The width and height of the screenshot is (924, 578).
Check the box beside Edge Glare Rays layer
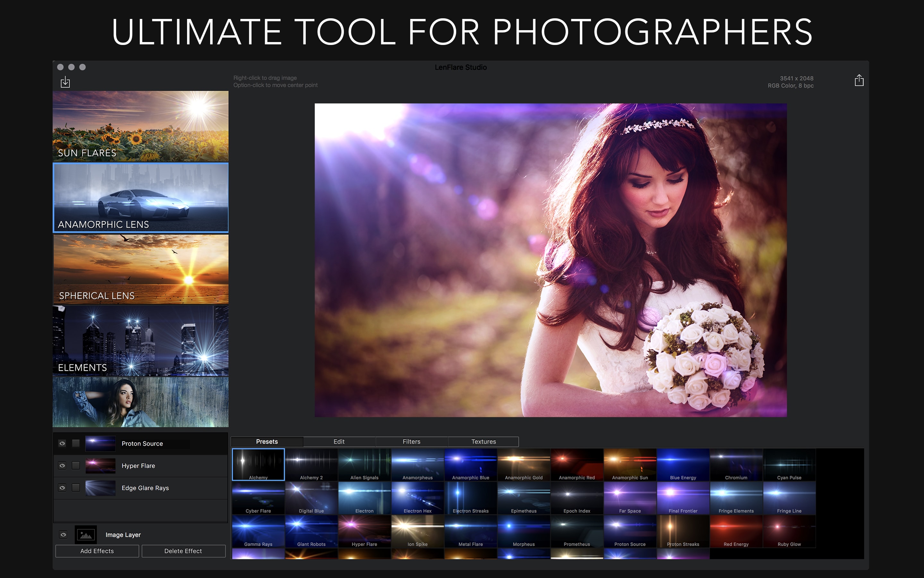click(76, 488)
